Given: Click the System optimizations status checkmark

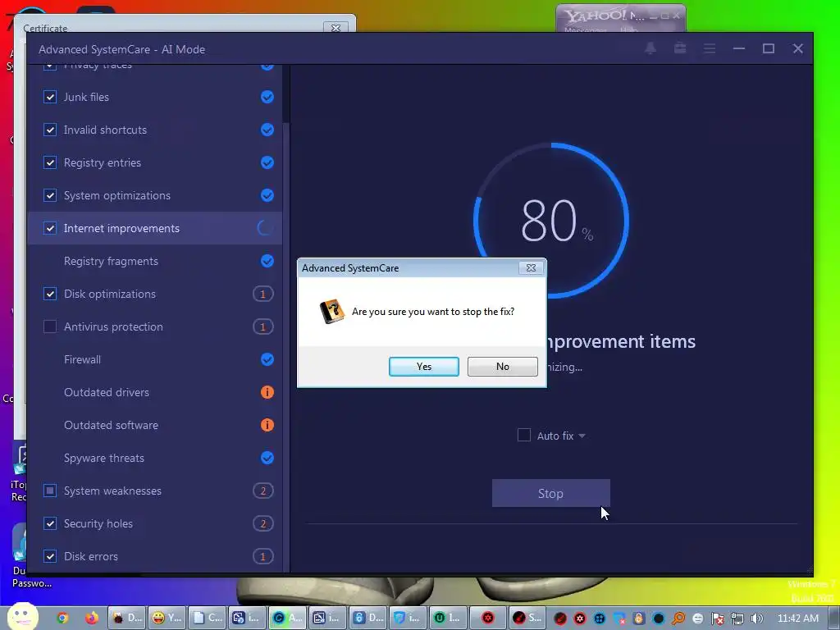Looking at the screenshot, I should click(x=267, y=195).
